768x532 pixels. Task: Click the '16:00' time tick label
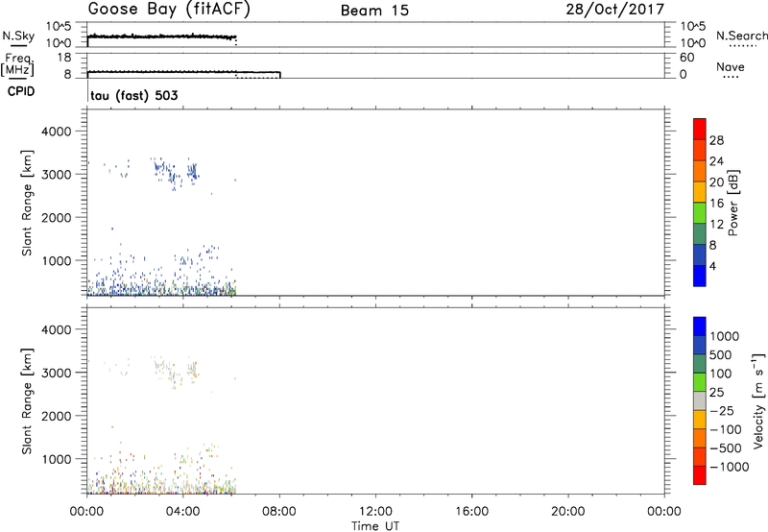point(471,512)
